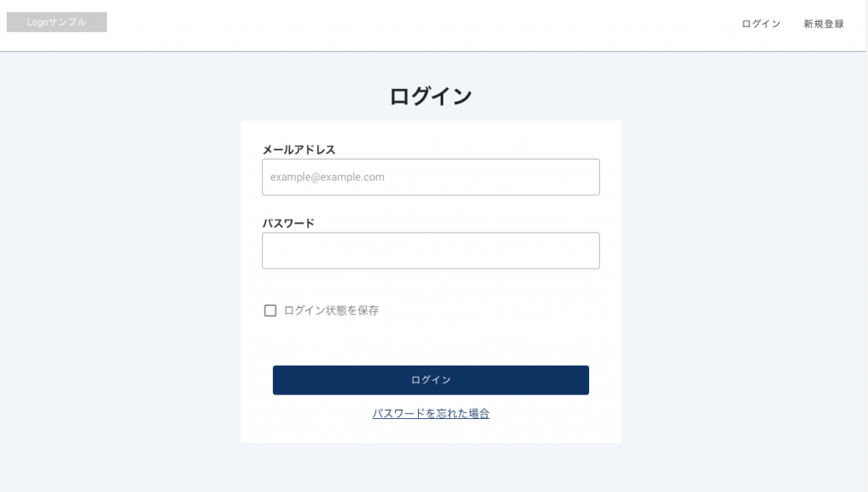The height and width of the screenshot is (492, 868).
Task: Select the gray Logo sample placeholder in header
Action: [x=57, y=22]
